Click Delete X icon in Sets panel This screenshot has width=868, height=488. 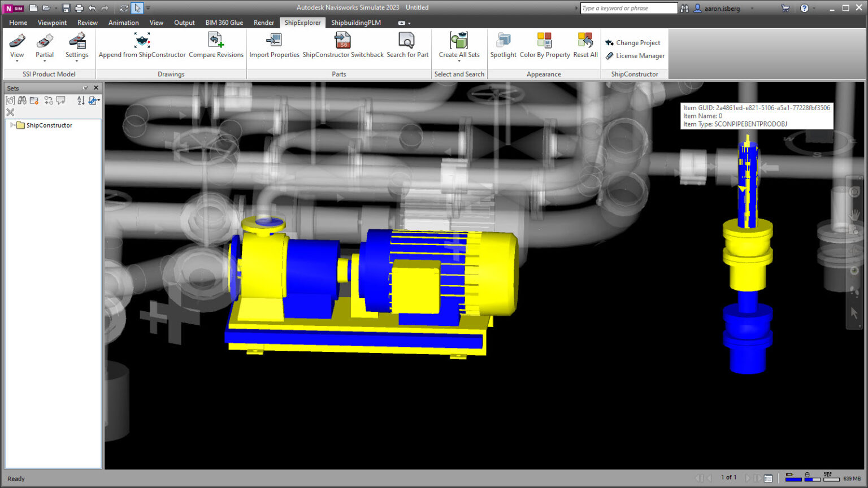click(10, 112)
